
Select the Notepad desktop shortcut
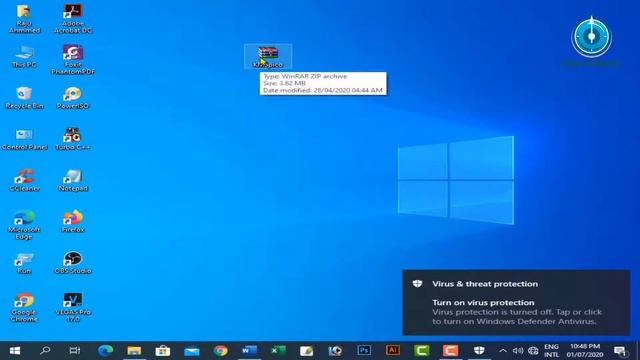click(x=73, y=180)
